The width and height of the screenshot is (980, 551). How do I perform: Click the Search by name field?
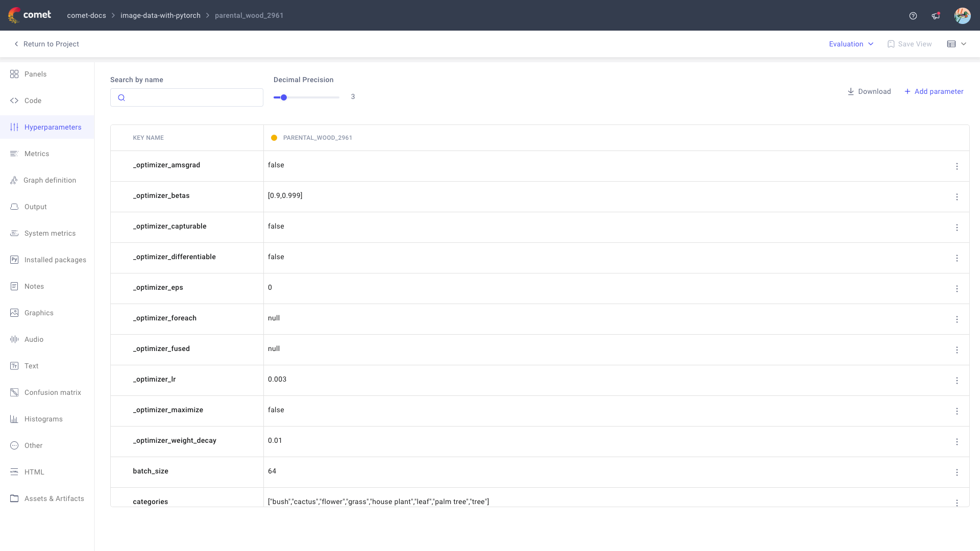coord(186,97)
